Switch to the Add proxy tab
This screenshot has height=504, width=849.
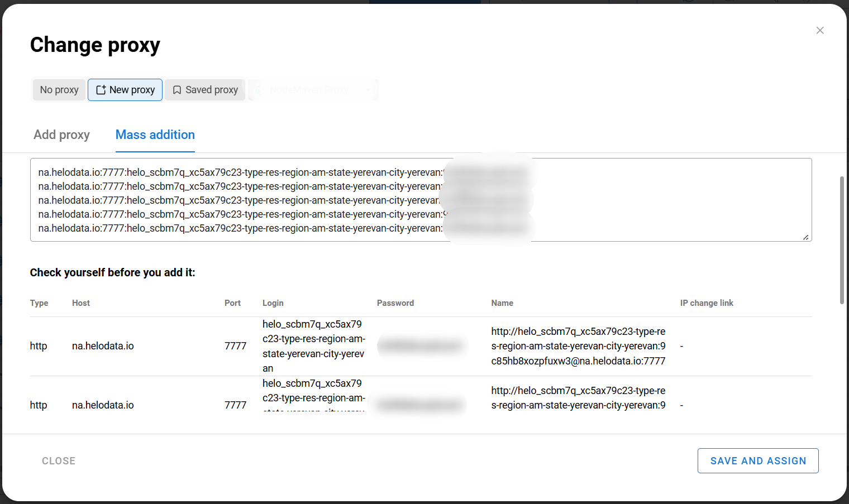coord(61,135)
